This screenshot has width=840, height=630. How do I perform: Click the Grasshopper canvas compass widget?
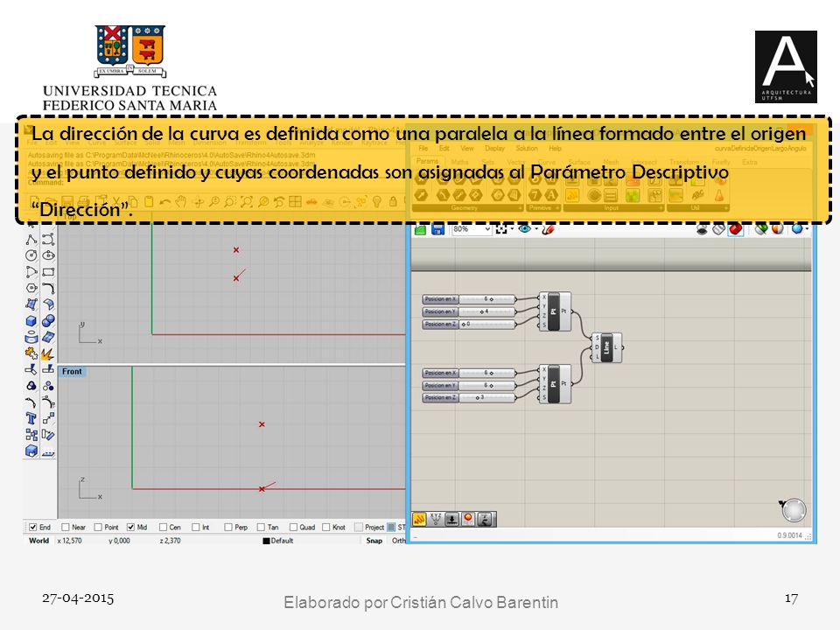click(x=794, y=509)
